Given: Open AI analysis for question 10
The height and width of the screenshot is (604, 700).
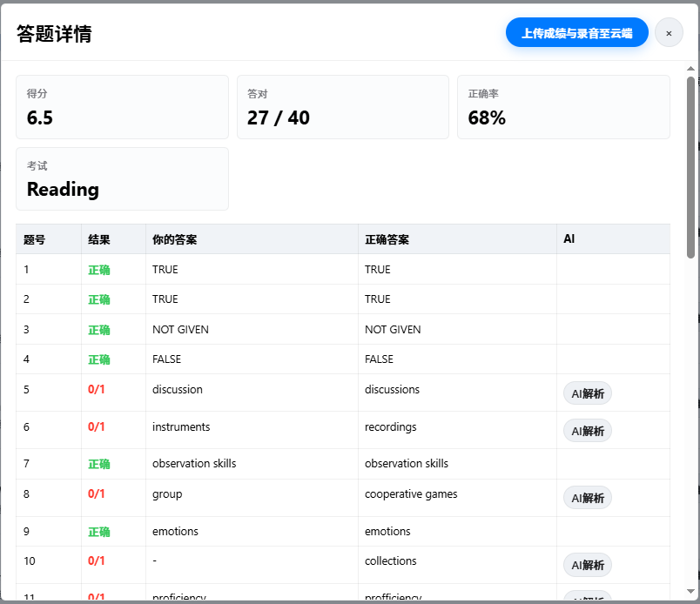Looking at the screenshot, I should 588,565.
